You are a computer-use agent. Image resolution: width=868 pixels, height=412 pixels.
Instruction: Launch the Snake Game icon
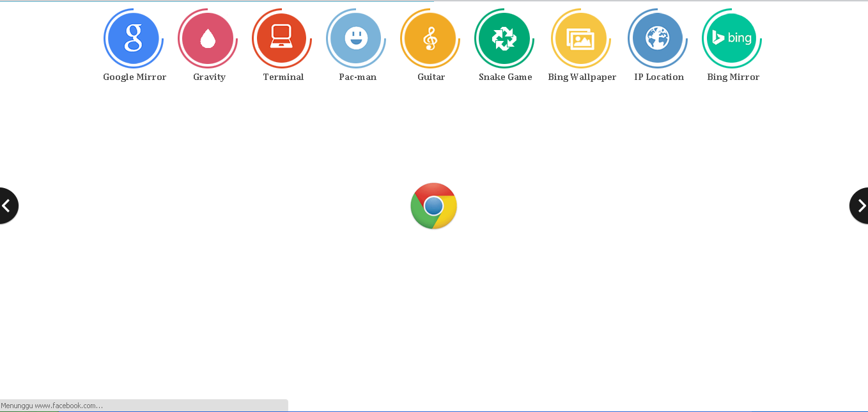tap(504, 38)
